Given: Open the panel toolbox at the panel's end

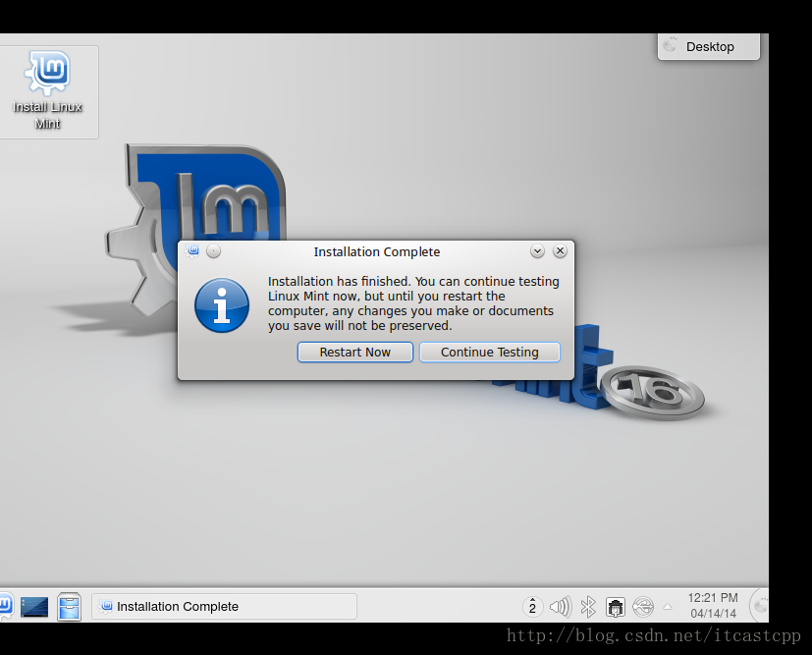Looking at the screenshot, I should point(760,605).
